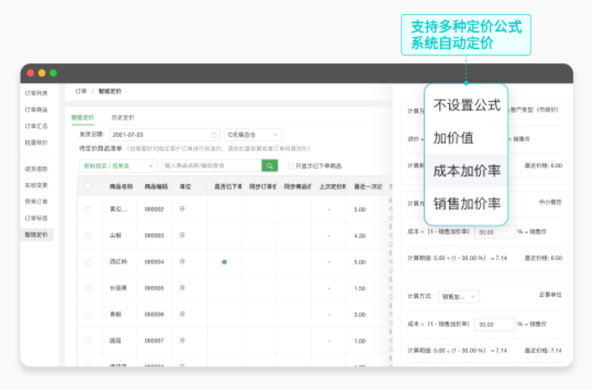Viewport: 592px width, 390px height.
Task: Click the product code cell 000007
Action: pyautogui.click(x=154, y=341)
